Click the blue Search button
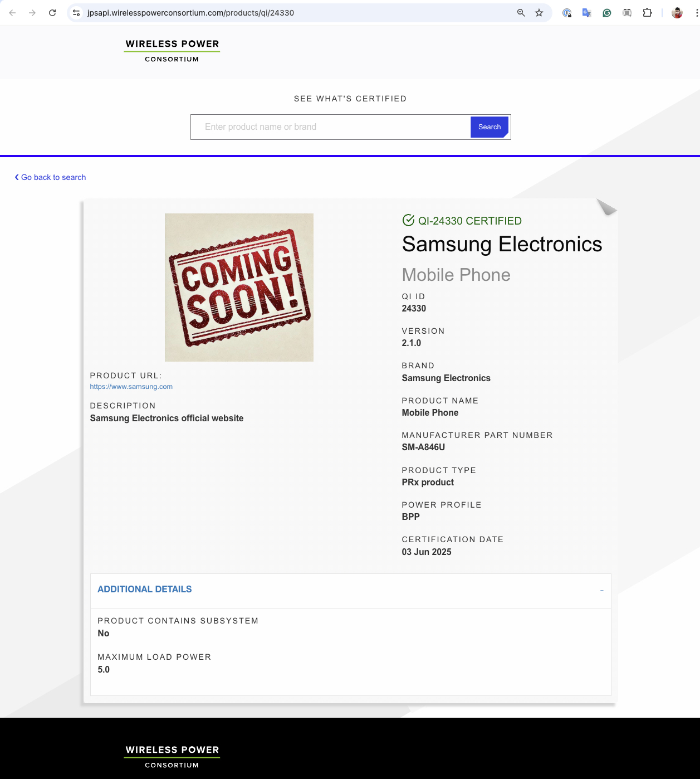Image resolution: width=700 pixels, height=779 pixels. point(489,127)
